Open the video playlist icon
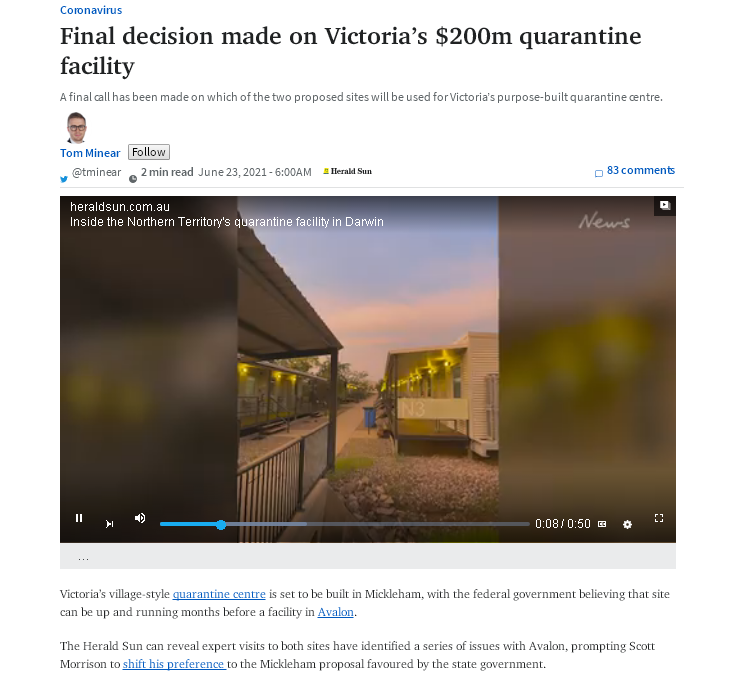 pos(665,205)
